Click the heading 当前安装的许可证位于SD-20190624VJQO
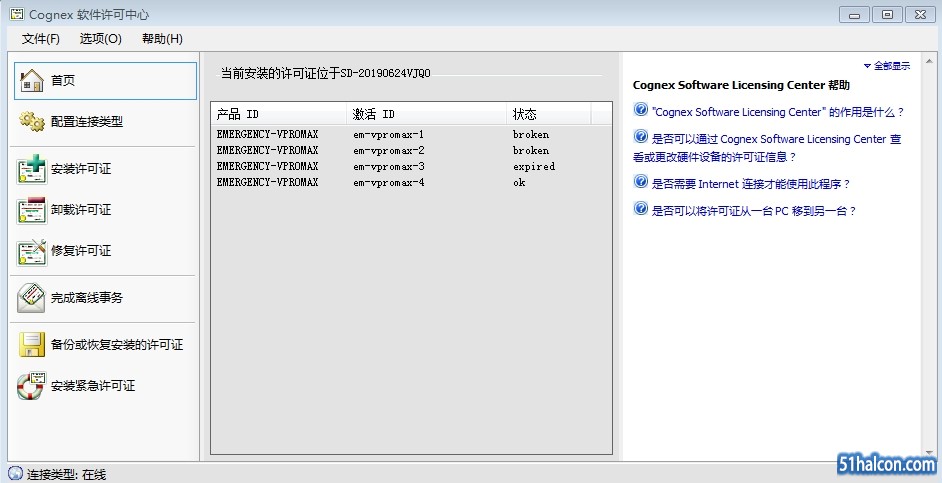 [326, 73]
